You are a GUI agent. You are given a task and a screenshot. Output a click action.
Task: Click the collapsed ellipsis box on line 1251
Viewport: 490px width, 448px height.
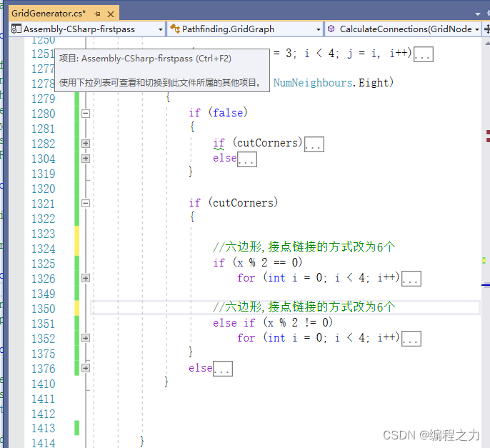point(424,55)
